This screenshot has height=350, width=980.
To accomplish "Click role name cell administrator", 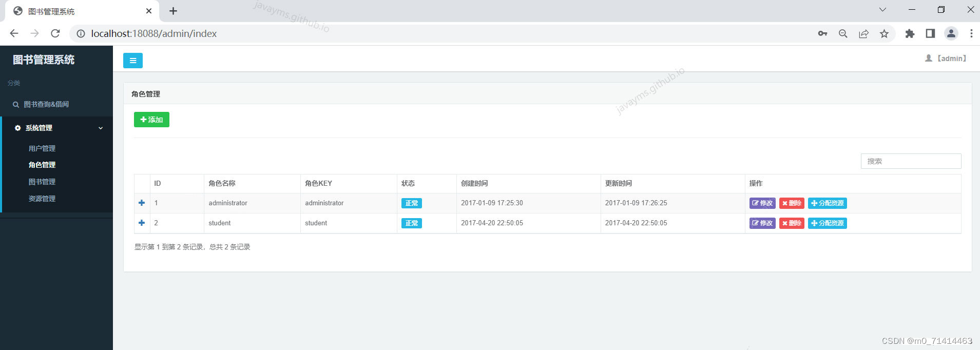I will point(228,203).
